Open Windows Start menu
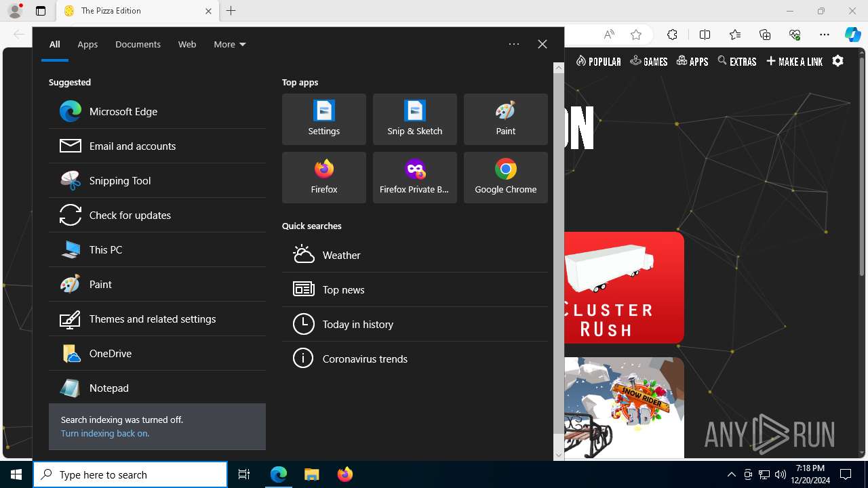 (16, 474)
